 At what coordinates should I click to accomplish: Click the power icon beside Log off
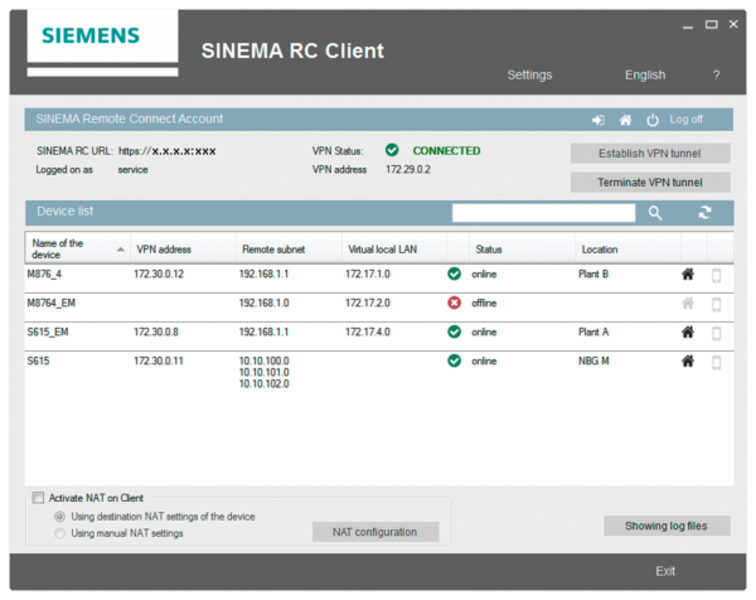point(652,120)
